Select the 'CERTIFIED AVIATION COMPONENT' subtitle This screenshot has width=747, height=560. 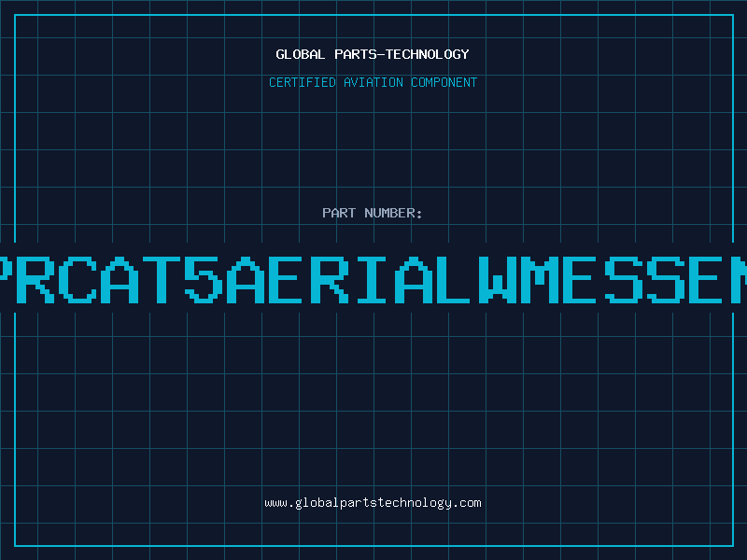pos(373,82)
